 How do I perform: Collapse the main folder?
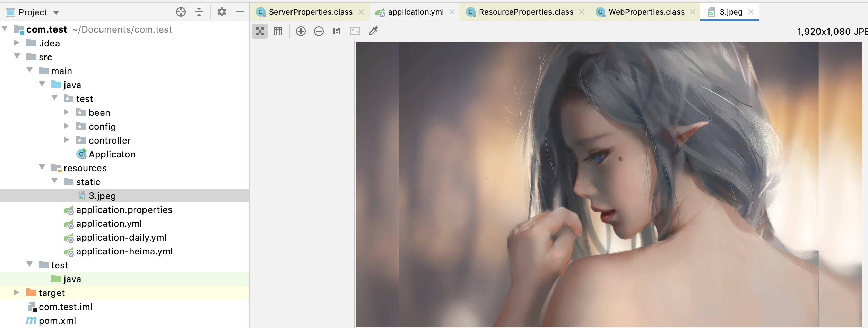29,70
